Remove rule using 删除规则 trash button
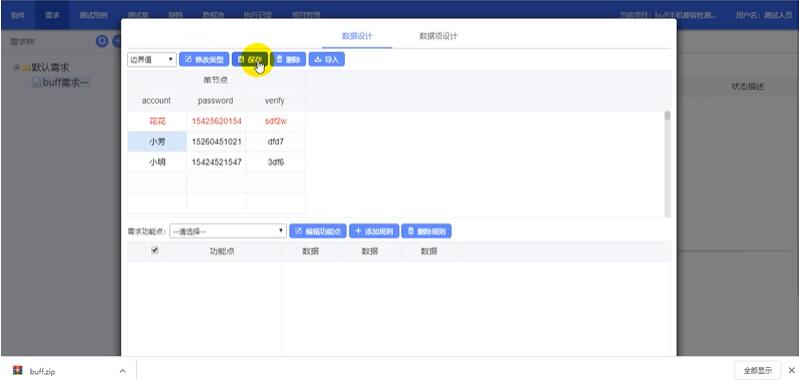The height and width of the screenshot is (380, 799). pos(427,231)
